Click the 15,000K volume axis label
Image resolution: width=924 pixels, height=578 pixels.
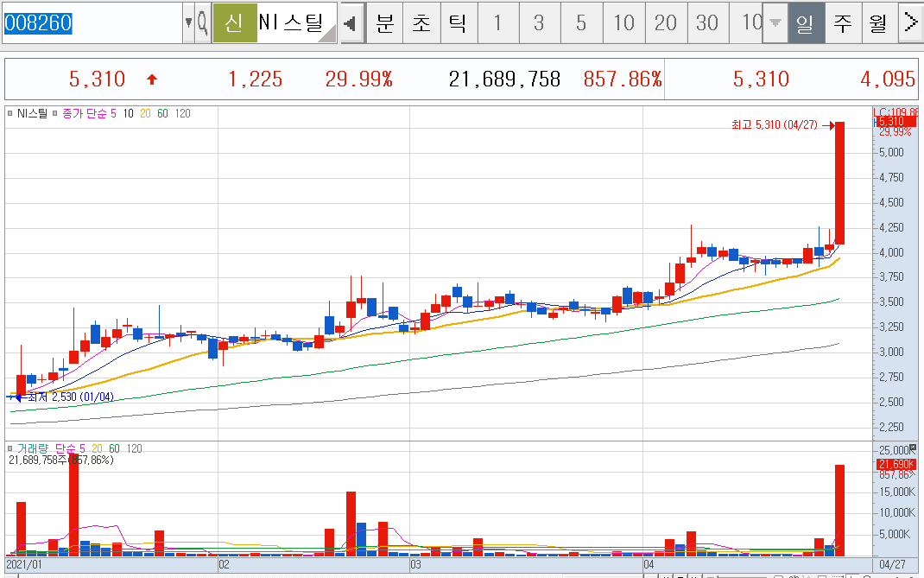coord(897,492)
